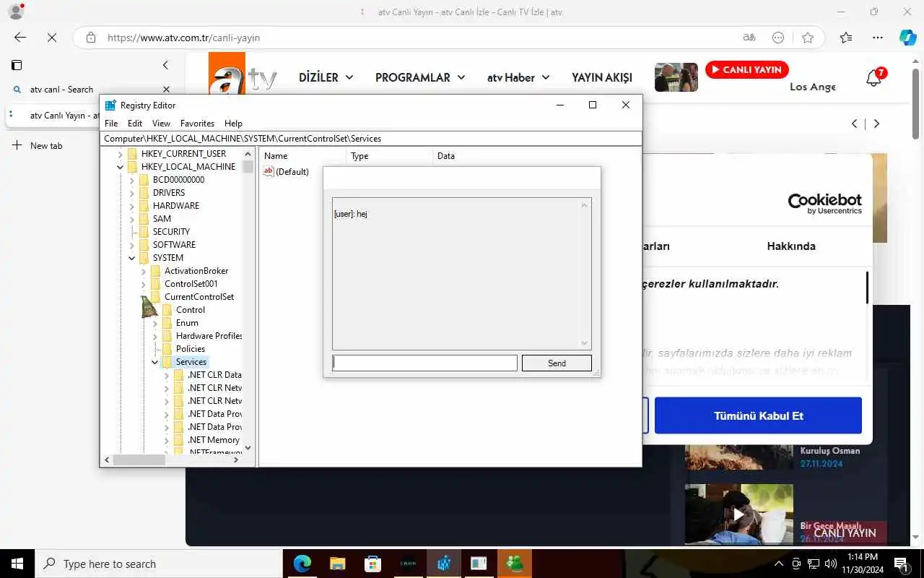The height and width of the screenshot is (578, 924).
Task: Expand the HKEY_CURRENT_USER key
Action: tap(121, 154)
